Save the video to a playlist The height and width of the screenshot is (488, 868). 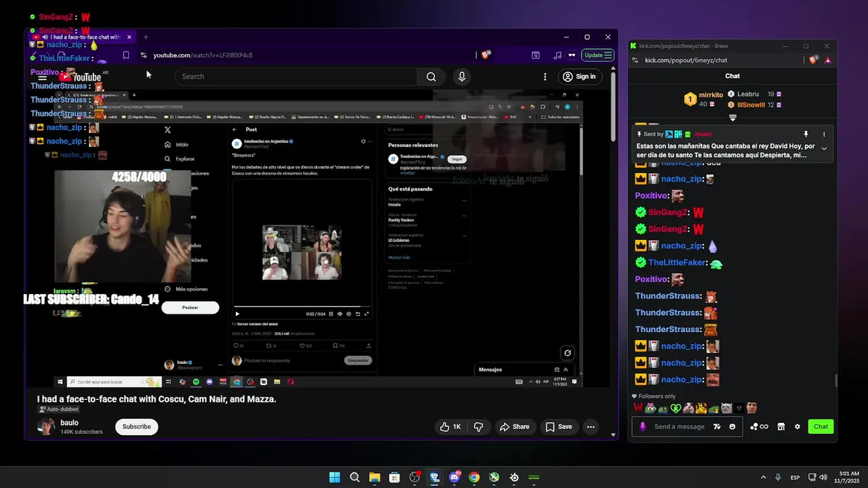[559, 426]
